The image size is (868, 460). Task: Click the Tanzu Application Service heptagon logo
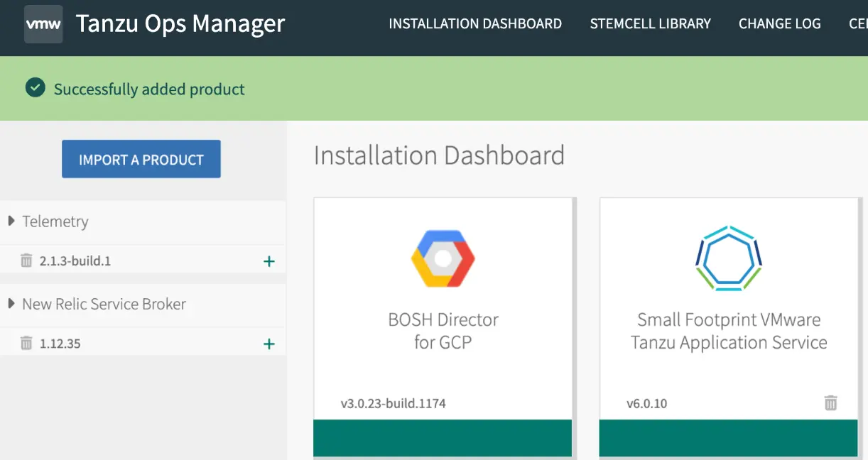[x=728, y=258]
